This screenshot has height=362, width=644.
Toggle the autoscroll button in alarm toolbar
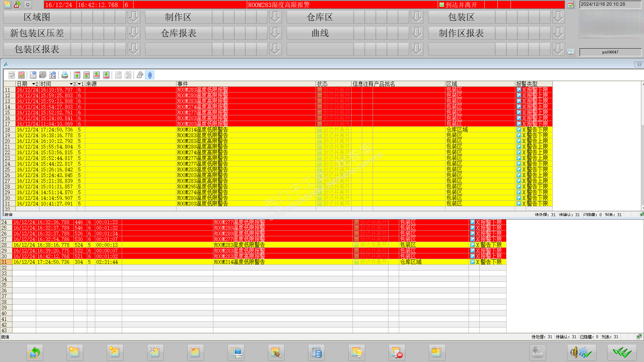150,75
